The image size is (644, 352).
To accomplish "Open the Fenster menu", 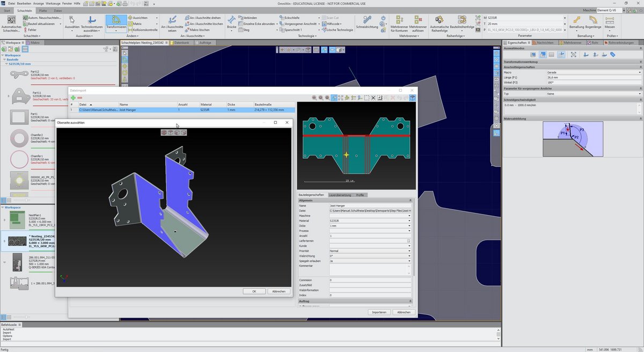I will (x=67, y=3).
